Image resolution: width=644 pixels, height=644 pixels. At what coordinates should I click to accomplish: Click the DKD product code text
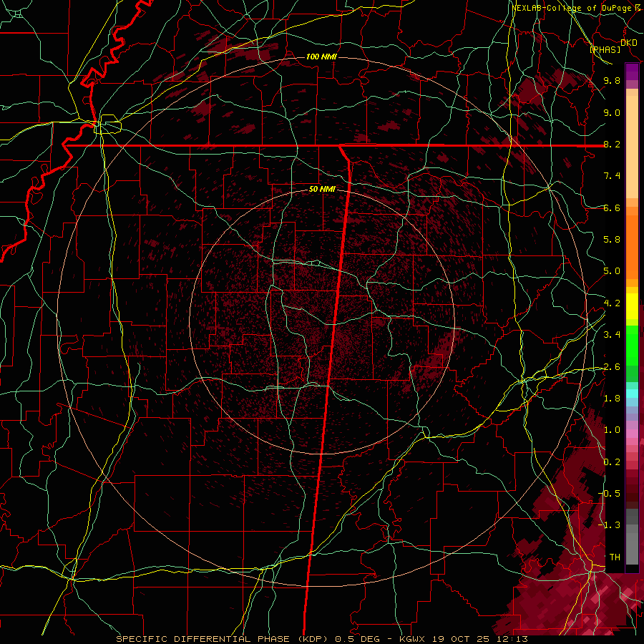[x=629, y=42]
